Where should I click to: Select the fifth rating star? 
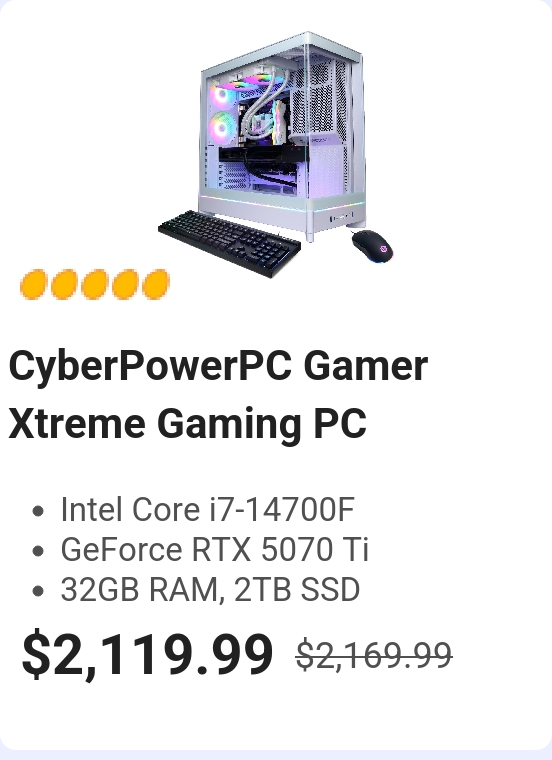156,285
